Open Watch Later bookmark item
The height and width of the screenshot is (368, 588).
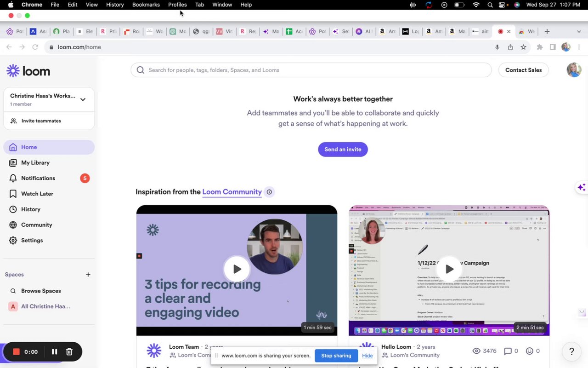coord(49,194)
